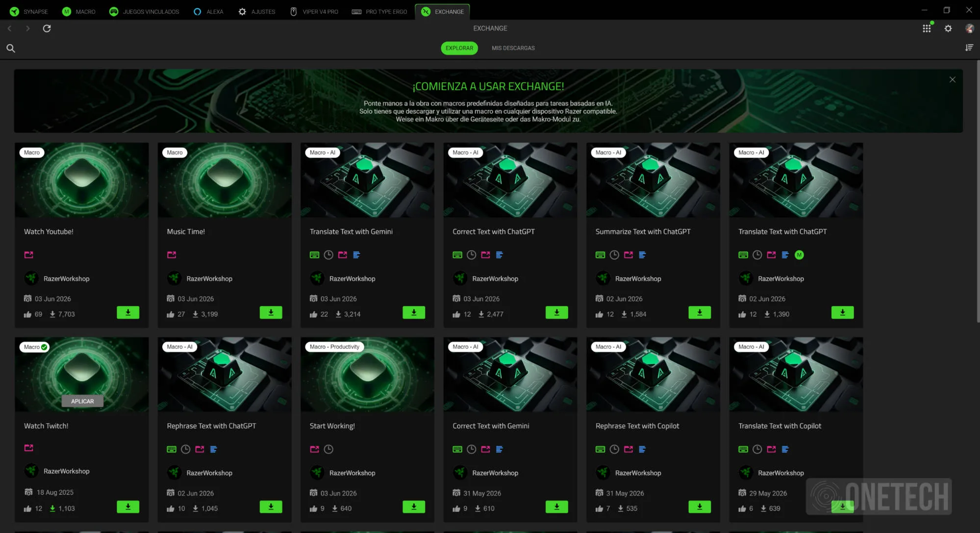Click the date 18 Aug 2025
This screenshot has height=533, width=980.
coord(55,492)
